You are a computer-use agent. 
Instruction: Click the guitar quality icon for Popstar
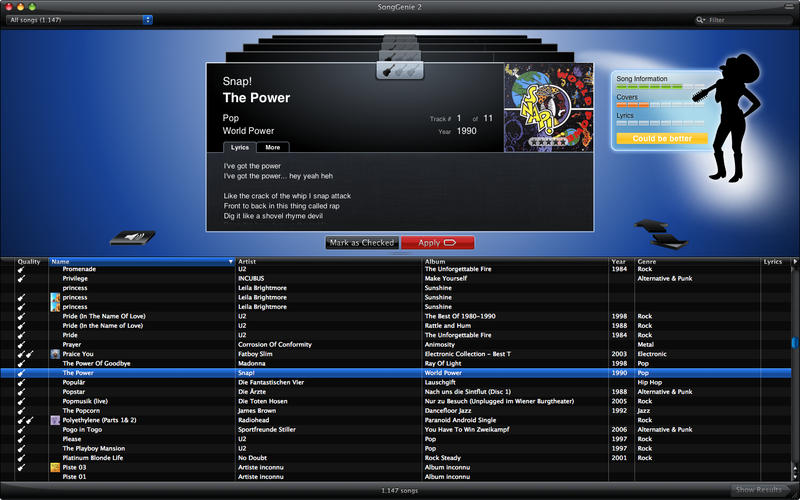pyautogui.click(x=21, y=392)
